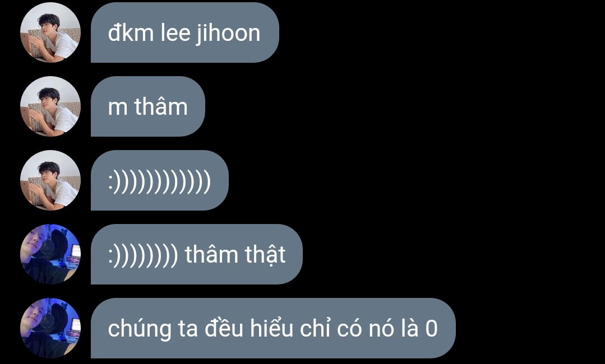
Task: Select the 'm thâm' message bubble
Action: click(148, 106)
